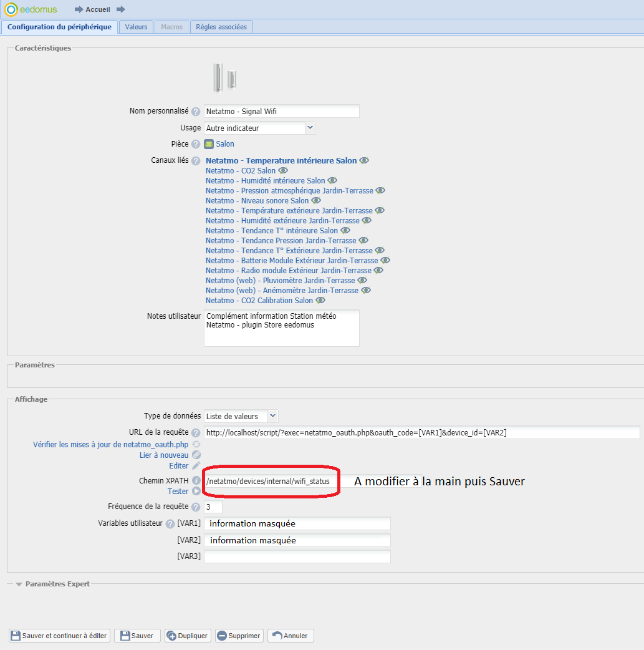644x650 pixels.
Task: Click the Tester link
Action: coord(178,491)
